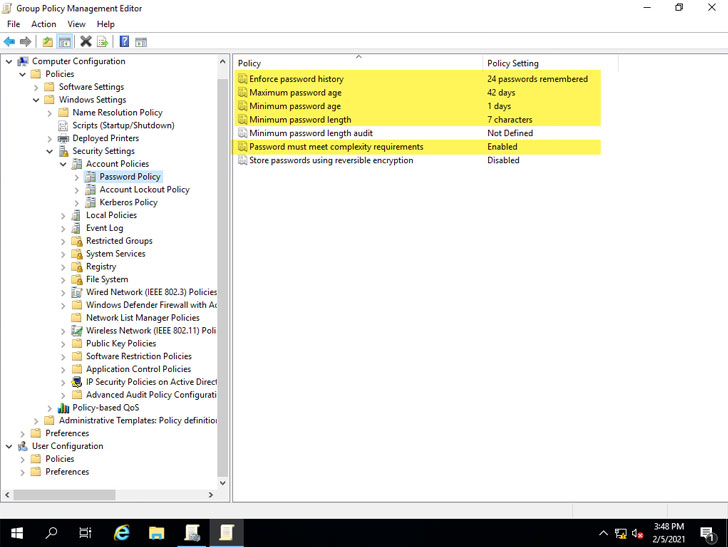Expand the Software Settings node
Image resolution: width=728 pixels, height=547 pixels.
[x=36, y=87]
